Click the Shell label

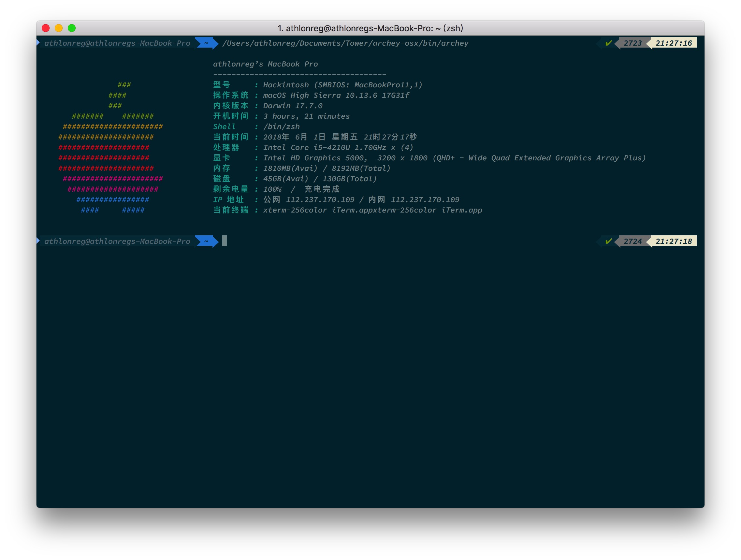coord(224,127)
